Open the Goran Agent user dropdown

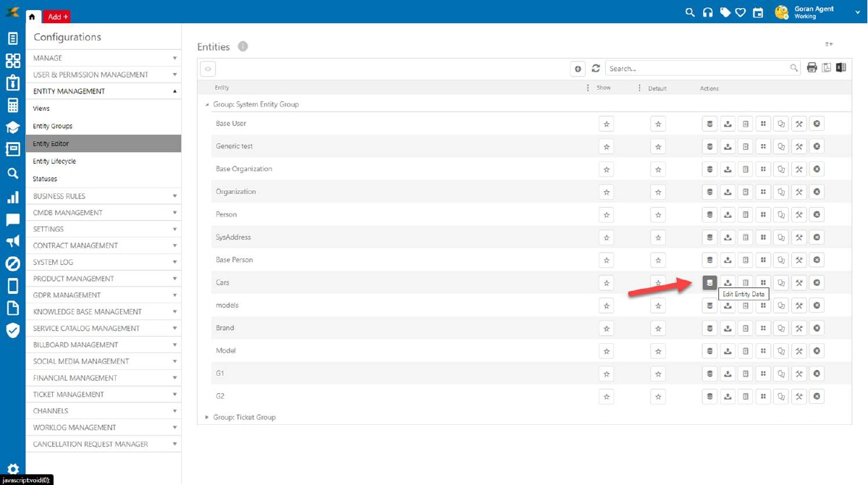click(857, 12)
